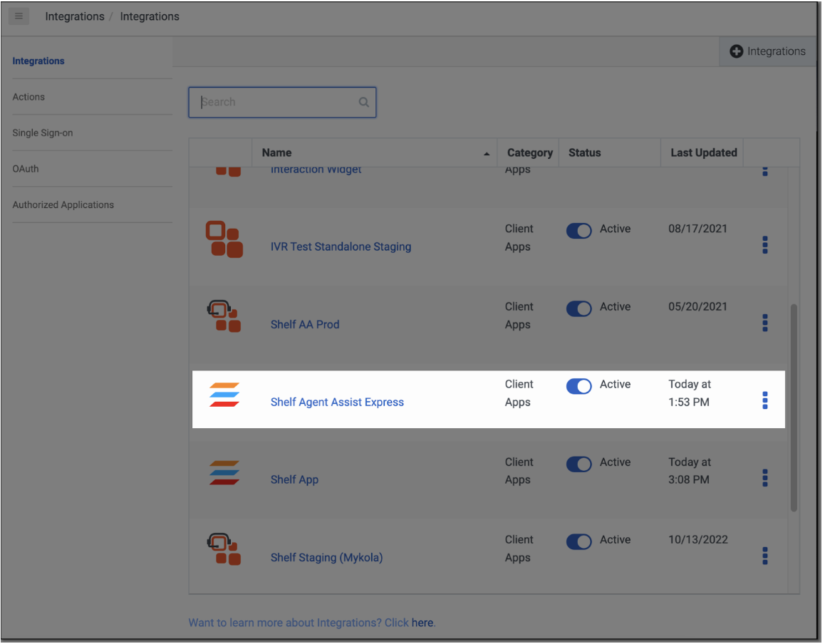
Task: Switch off Shelf Staging (Mykola) integration
Action: coord(578,541)
